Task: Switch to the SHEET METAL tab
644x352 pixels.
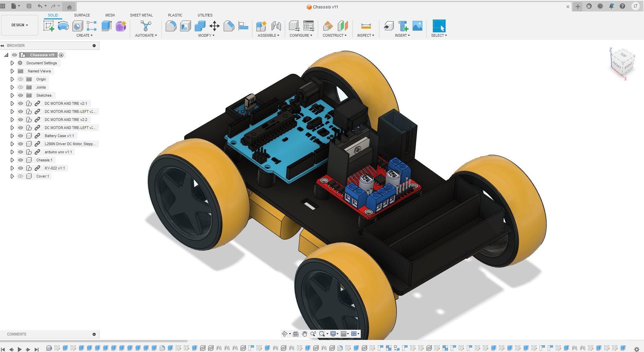Action: tap(141, 15)
